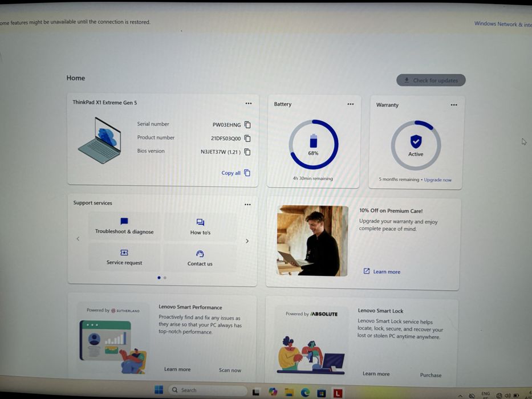Open the Warranty card more options

click(454, 105)
